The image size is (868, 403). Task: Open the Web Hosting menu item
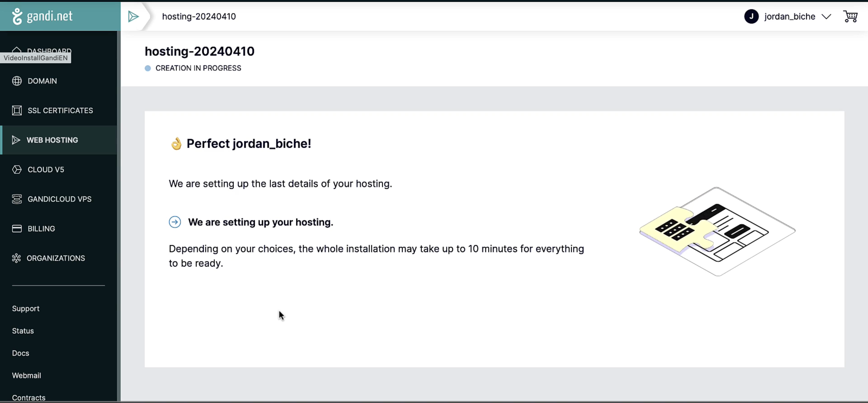tap(59, 140)
